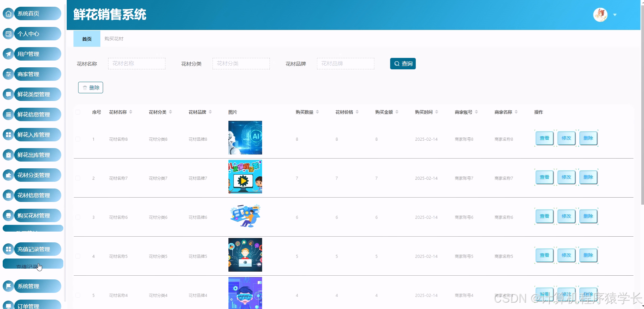Image resolution: width=644 pixels, height=309 pixels.
Task: Click the magnifier icon in the 查询 button
Action: (x=396, y=63)
